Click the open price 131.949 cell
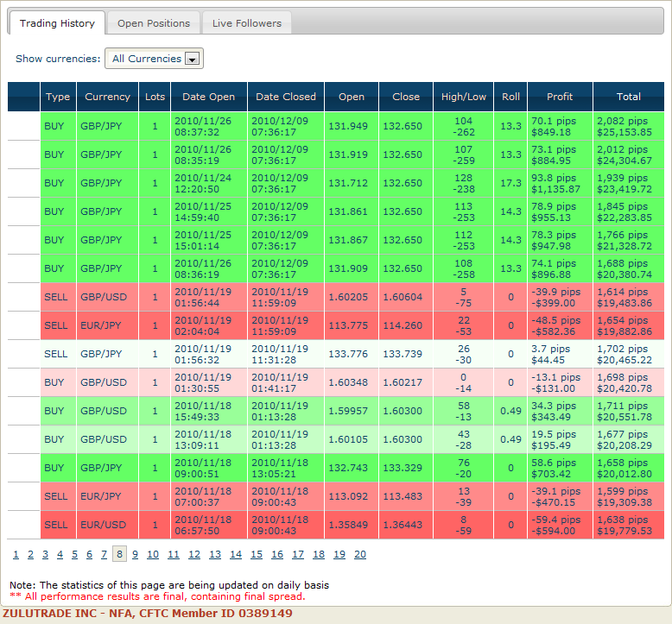Screen dimensions: 672x624 point(352,126)
